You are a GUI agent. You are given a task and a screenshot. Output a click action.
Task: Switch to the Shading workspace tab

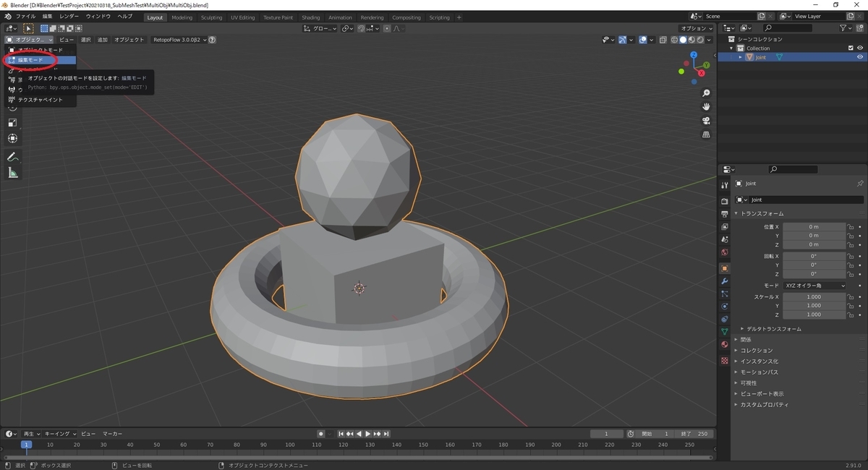[x=311, y=17]
